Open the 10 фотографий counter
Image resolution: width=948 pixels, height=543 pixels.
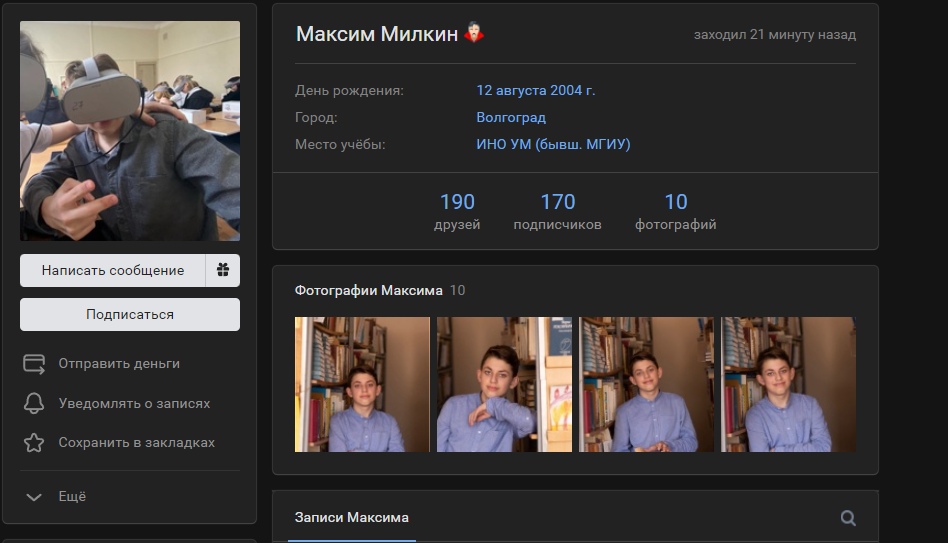click(675, 211)
